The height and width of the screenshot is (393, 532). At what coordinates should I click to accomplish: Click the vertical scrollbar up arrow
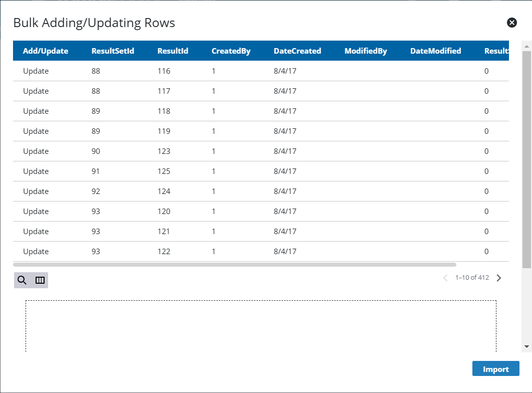526,46
